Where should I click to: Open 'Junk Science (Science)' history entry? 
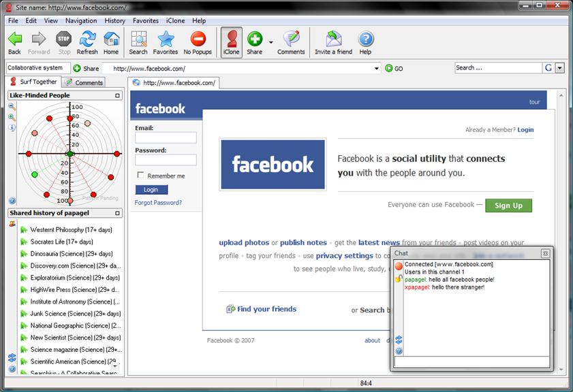(71, 314)
